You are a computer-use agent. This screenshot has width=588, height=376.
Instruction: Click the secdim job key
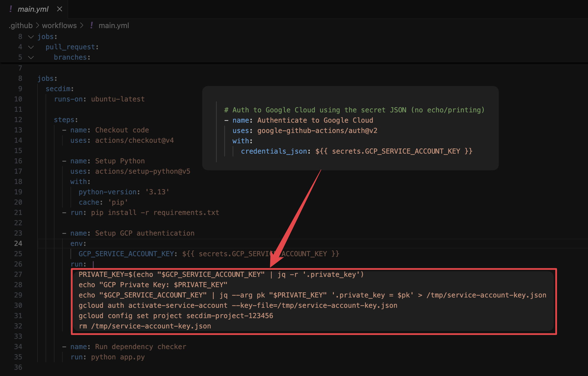58,89
